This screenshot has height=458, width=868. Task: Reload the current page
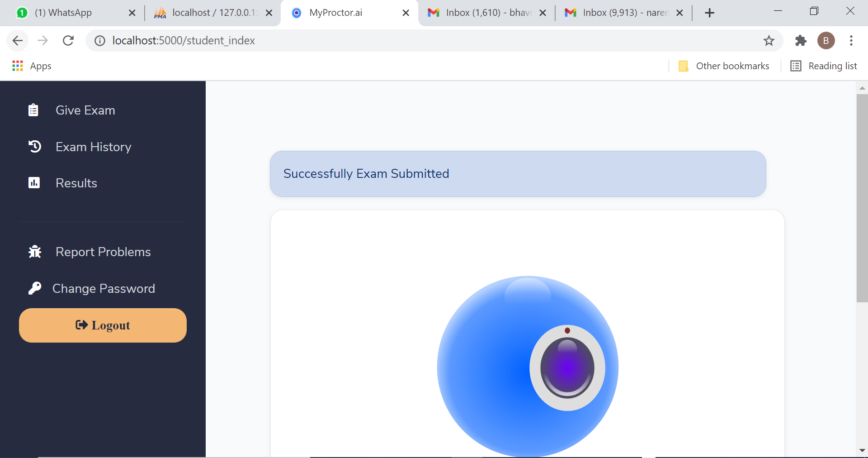tap(68, 41)
